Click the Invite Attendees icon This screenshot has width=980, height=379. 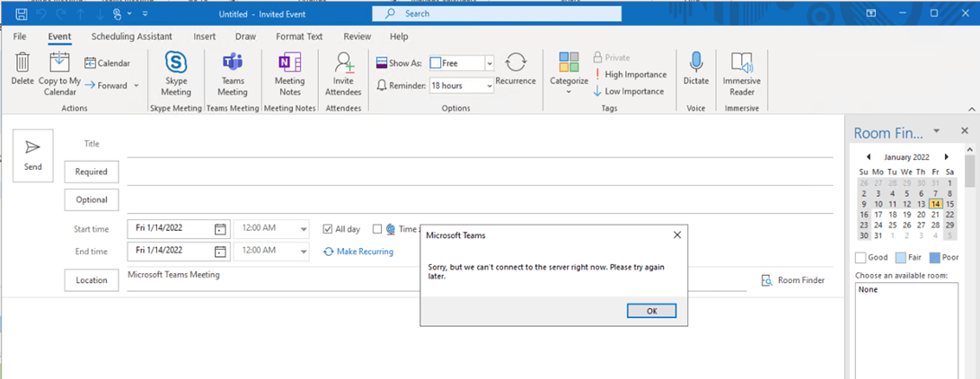(x=343, y=65)
